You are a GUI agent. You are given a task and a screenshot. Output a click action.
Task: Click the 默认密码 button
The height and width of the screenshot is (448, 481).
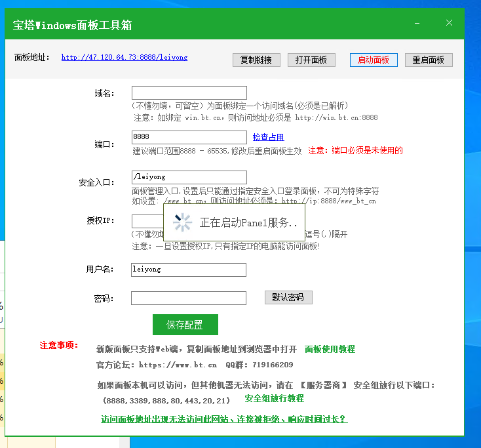tap(288, 297)
